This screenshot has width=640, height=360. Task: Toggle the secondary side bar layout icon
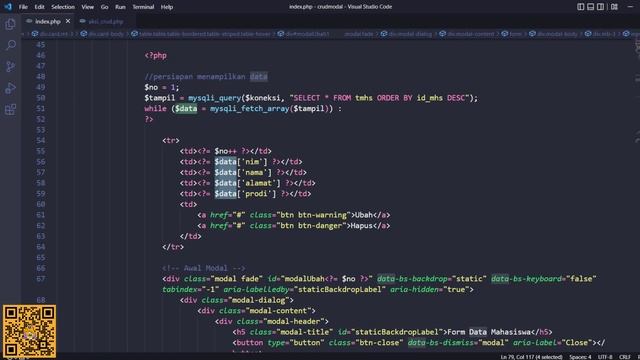[600, 7]
